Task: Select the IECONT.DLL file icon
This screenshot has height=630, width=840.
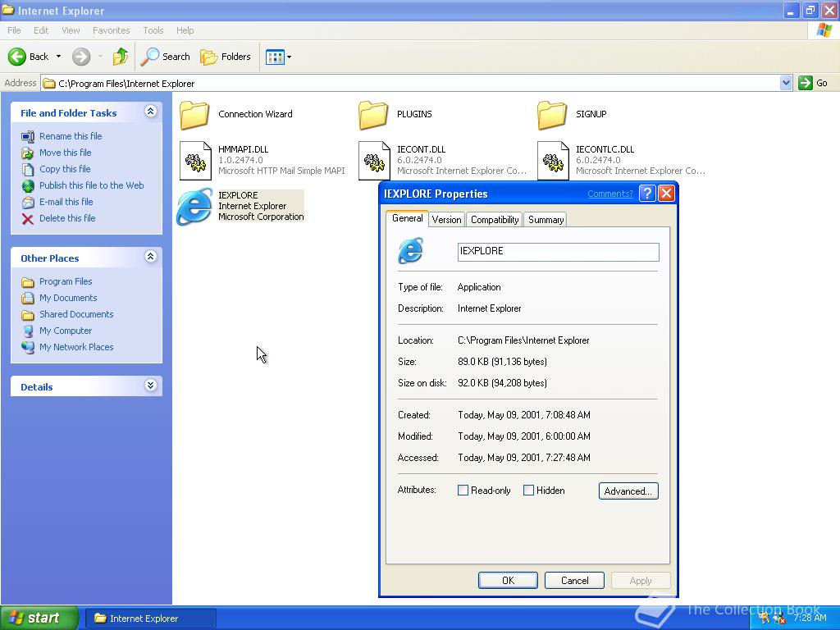Action: coord(374,161)
